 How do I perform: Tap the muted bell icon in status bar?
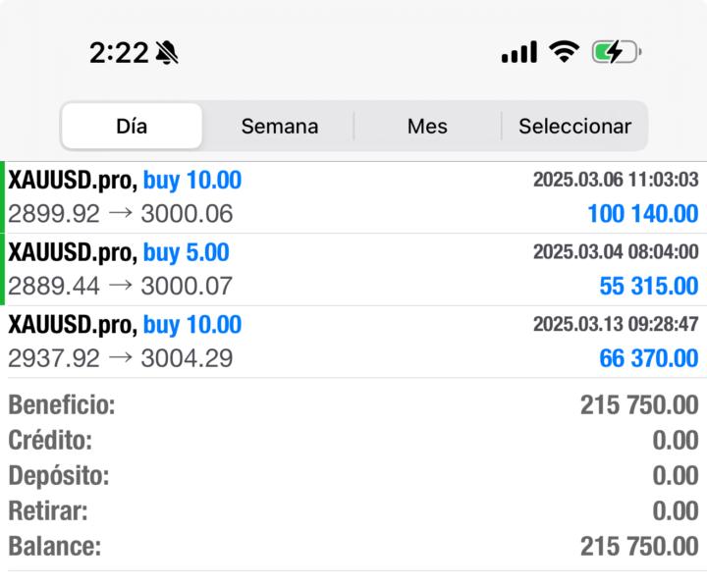[167, 53]
